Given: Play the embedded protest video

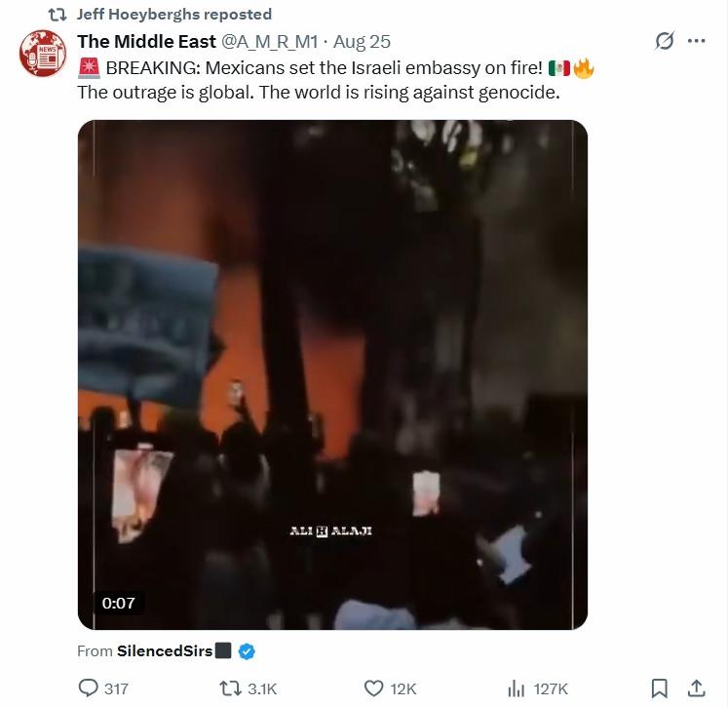Looking at the screenshot, I should pos(332,374).
